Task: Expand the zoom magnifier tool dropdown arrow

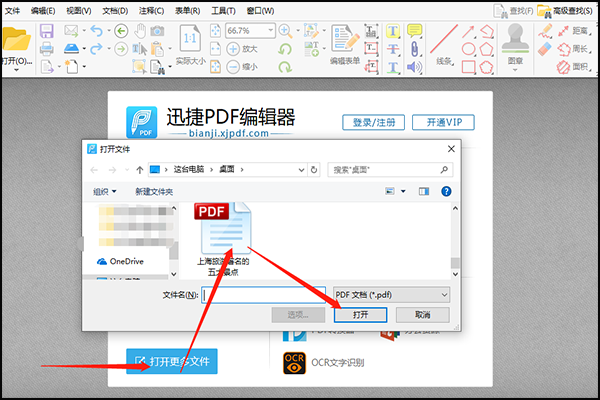Action: (298, 31)
